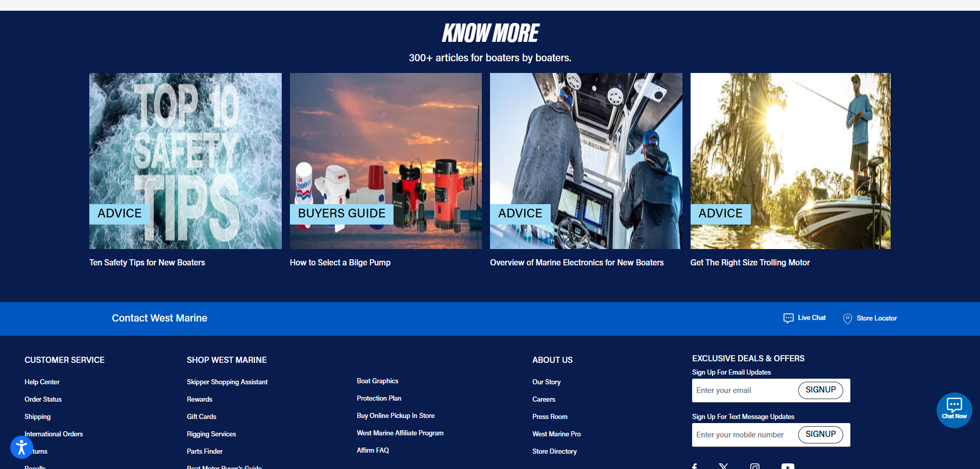The width and height of the screenshot is (980, 469).
Task: Check Order Status under Customer Service
Action: (x=43, y=399)
